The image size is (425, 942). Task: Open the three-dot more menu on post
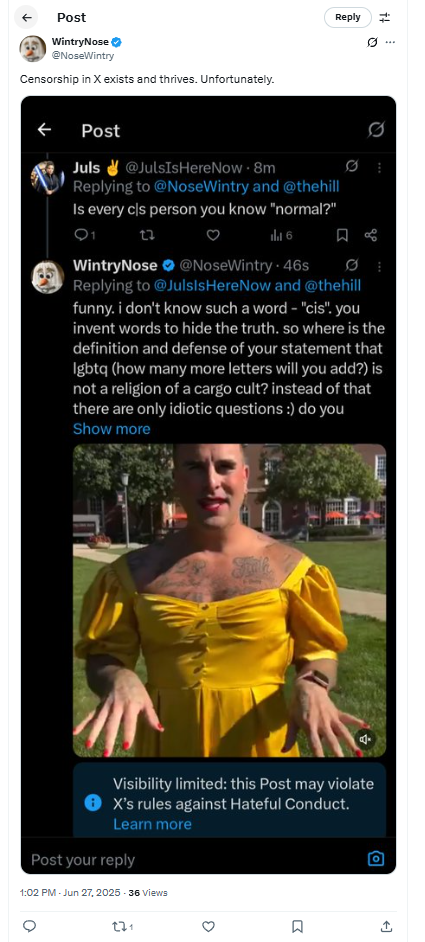pyautogui.click(x=391, y=42)
